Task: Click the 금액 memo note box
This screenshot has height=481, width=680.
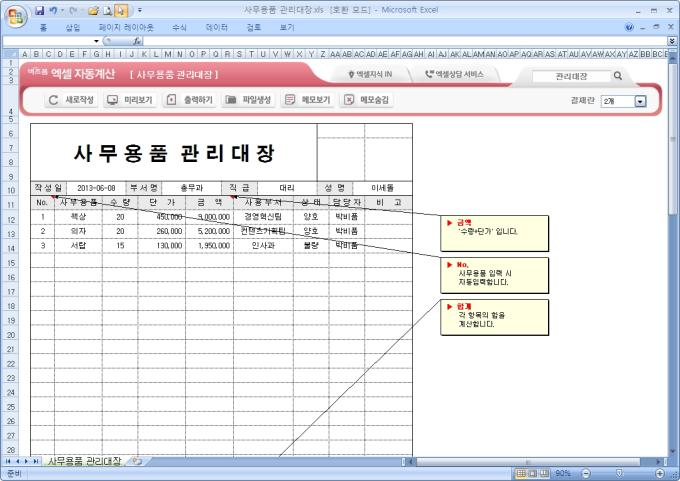Action: pos(494,233)
